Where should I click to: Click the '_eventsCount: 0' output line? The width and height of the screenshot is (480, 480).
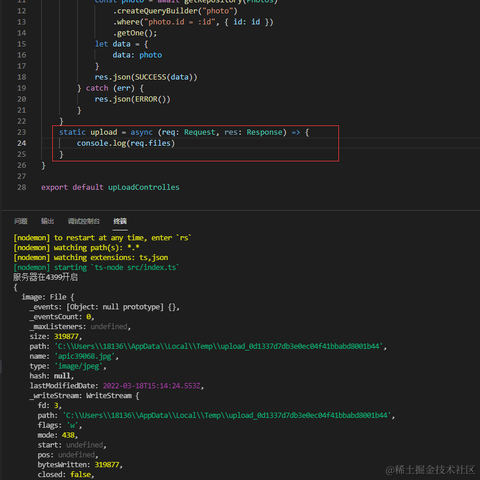[62, 317]
